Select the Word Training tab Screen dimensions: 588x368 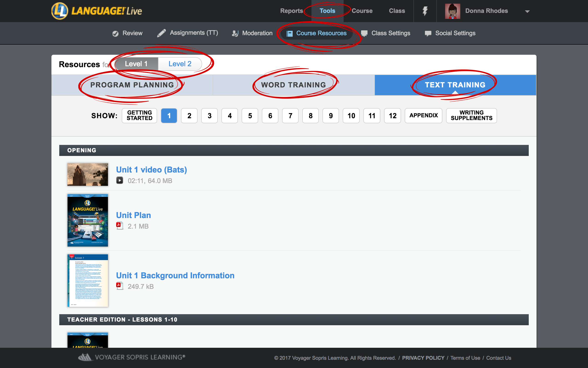pyautogui.click(x=294, y=85)
